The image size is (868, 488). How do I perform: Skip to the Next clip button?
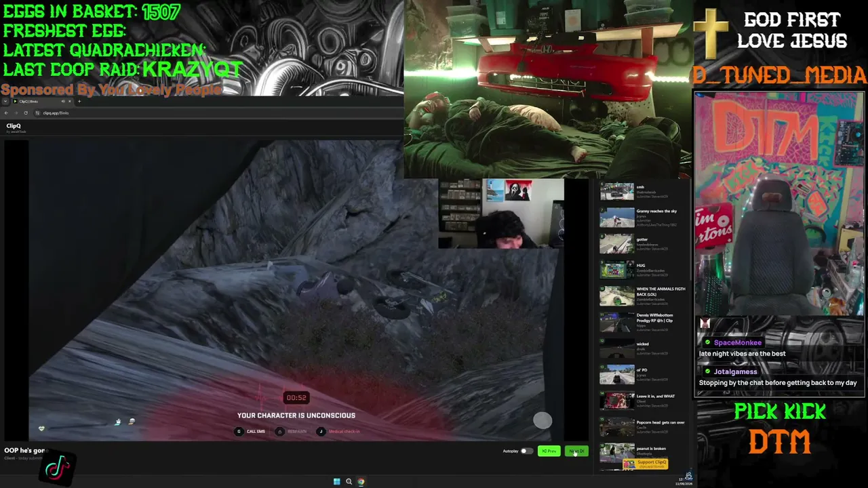click(576, 451)
